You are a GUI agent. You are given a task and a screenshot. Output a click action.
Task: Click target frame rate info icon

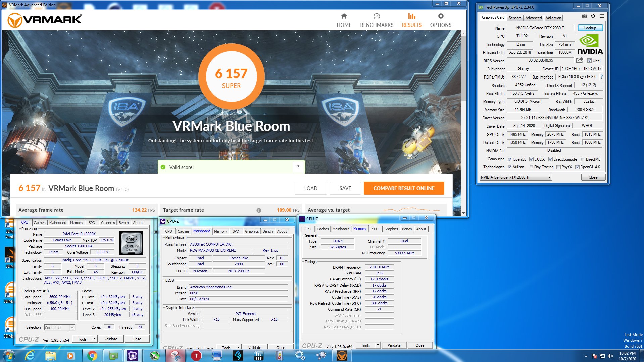pyautogui.click(x=259, y=210)
